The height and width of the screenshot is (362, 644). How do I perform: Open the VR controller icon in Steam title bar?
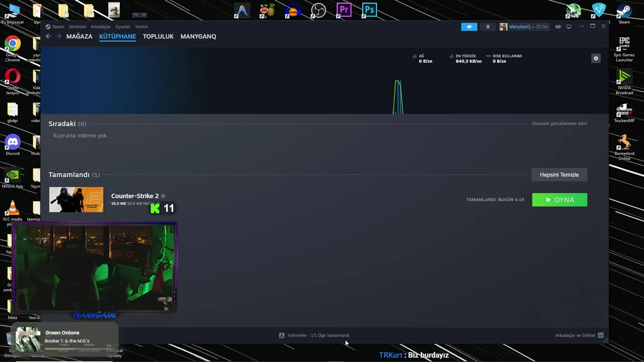click(558, 27)
